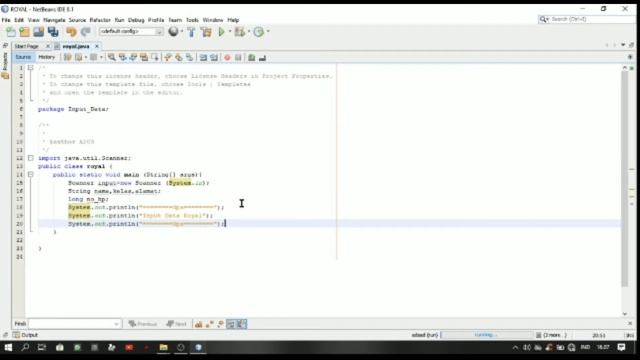
Task: Click the Shift Line Right icon
Action: 214,58
